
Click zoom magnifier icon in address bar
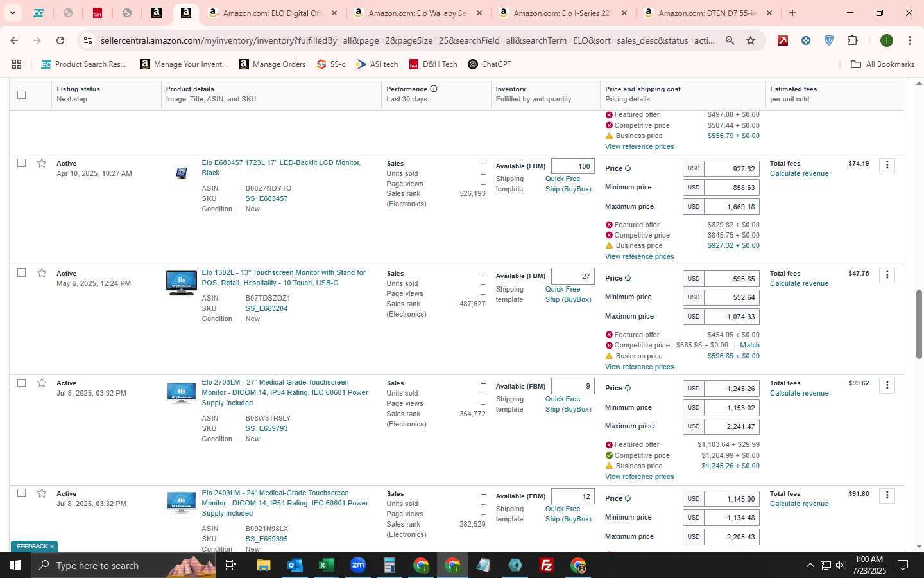point(730,40)
